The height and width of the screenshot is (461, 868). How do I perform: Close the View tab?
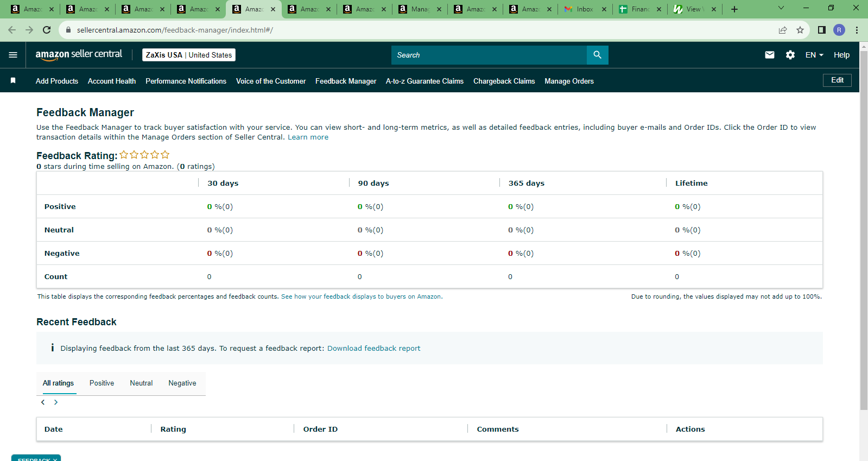point(714,9)
